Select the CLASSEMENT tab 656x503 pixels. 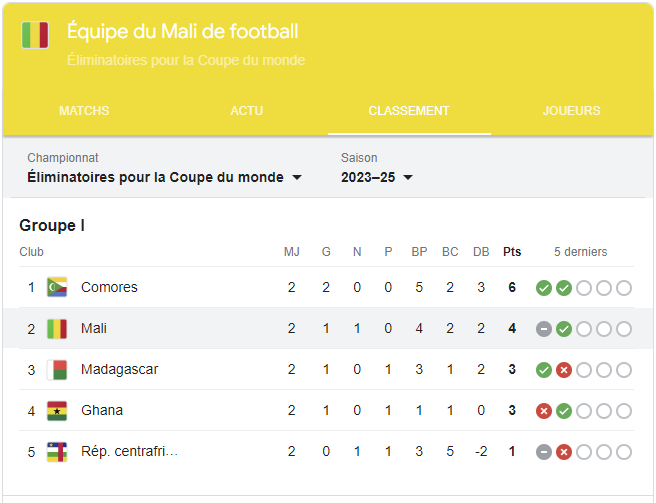coord(409,110)
